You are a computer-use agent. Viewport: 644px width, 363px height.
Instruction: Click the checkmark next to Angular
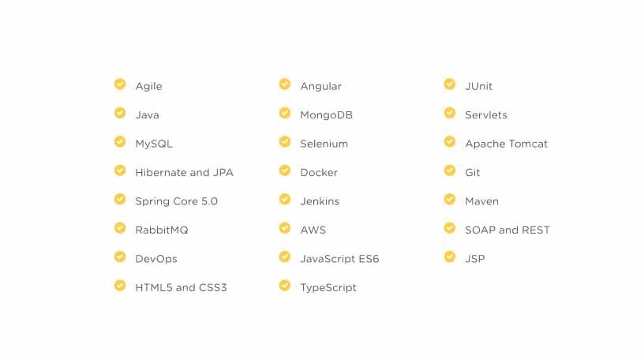point(285,84)
